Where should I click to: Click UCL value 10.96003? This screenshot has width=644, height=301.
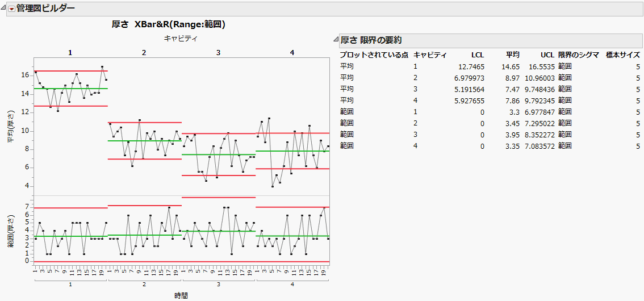[541, 78]
